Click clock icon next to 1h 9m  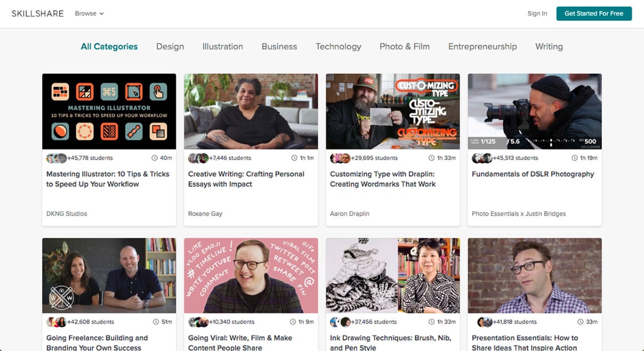click(292, 322)
